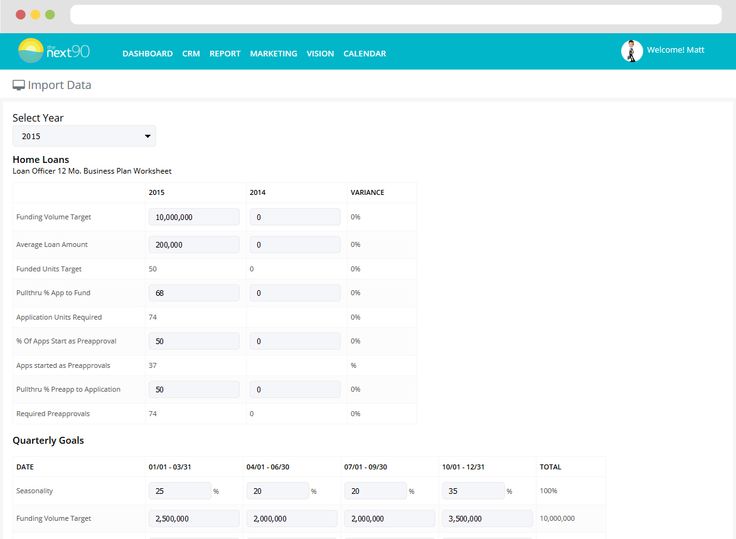Click the Apps started as Preapprovals label
The width and height of the screenshot is (736, 539).
tap(63, 366)
